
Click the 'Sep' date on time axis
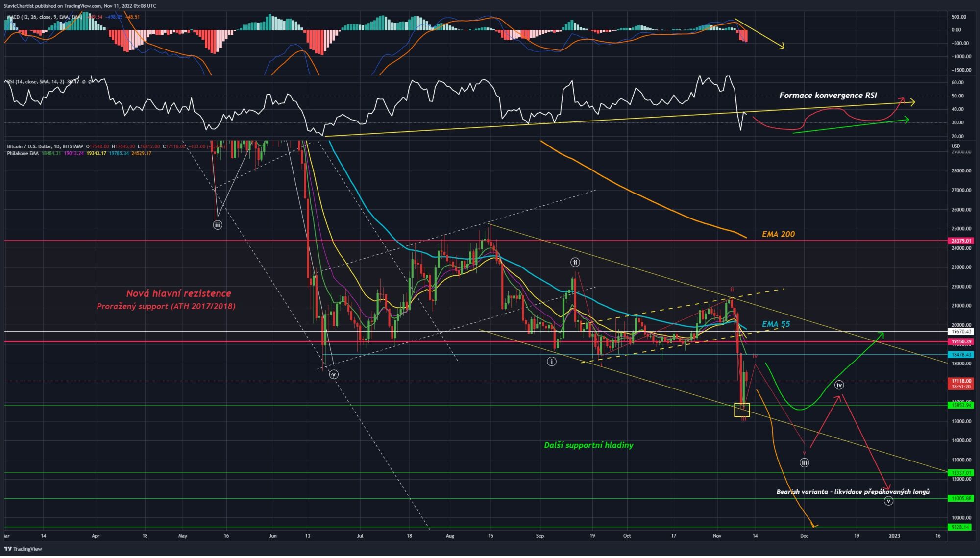click(x=540, y=536)
